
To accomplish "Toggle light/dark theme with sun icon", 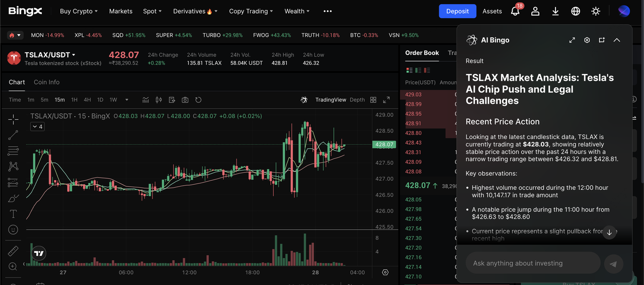I will click(x=596, y=11).
